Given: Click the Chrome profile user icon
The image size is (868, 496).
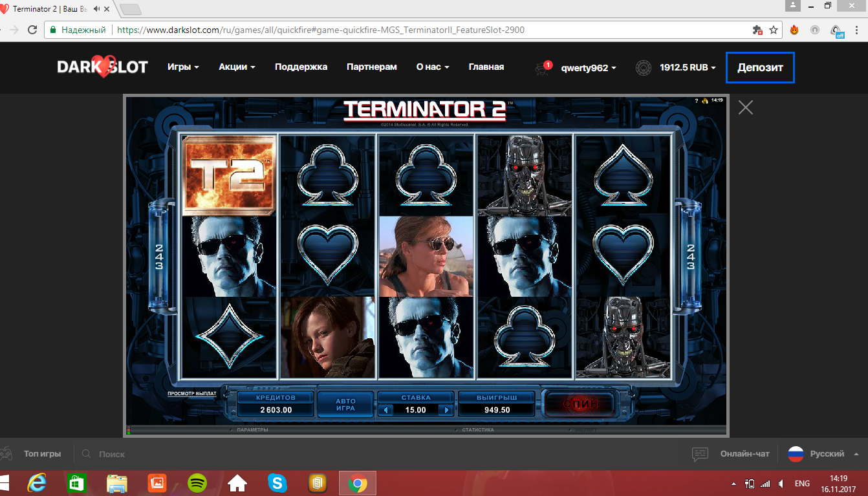Looking at the screenshot, I should 793,5.
